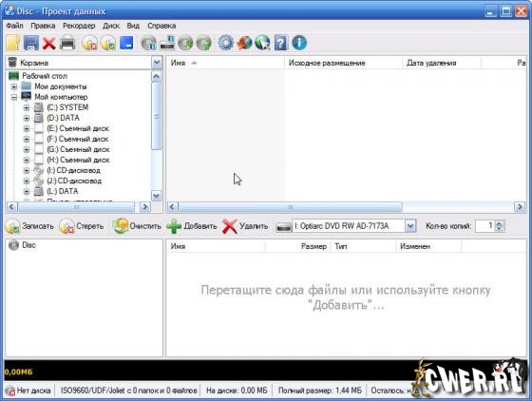This screenshot has width=532, height=401.
Task: Click the No disc status icon
Action: [10, 391]
